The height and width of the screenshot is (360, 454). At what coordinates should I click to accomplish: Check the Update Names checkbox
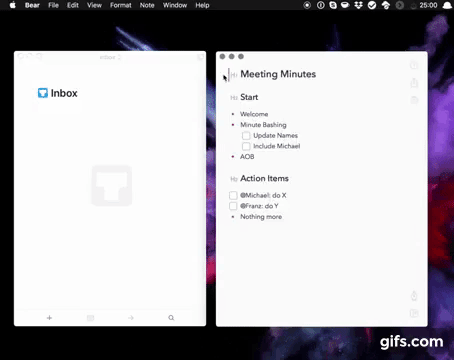click(x=246, y=135)
